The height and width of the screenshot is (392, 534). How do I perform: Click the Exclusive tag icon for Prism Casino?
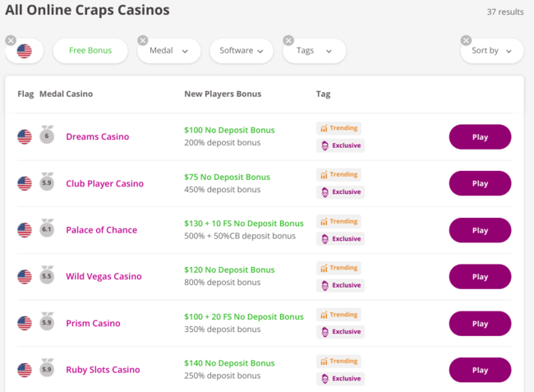[324, 331]
